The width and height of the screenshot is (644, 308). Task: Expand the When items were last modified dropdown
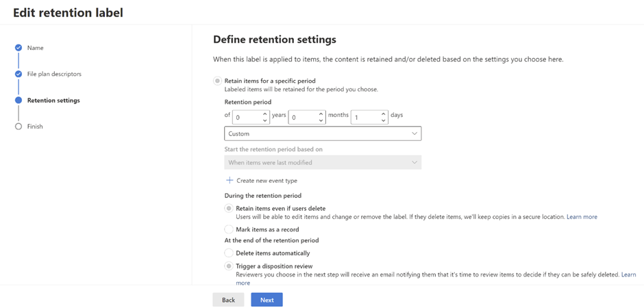(322, 162)
